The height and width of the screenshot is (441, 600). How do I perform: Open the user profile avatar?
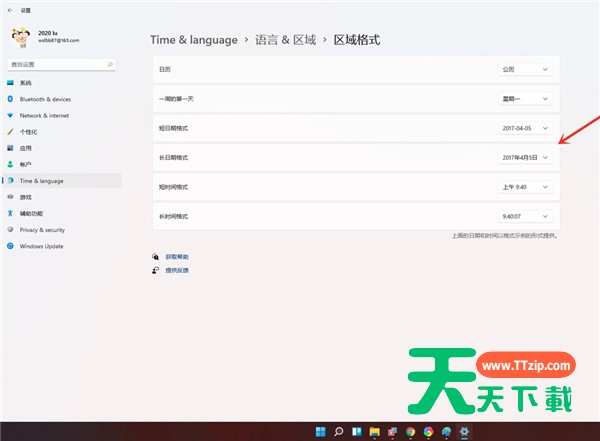coord(21,37)
